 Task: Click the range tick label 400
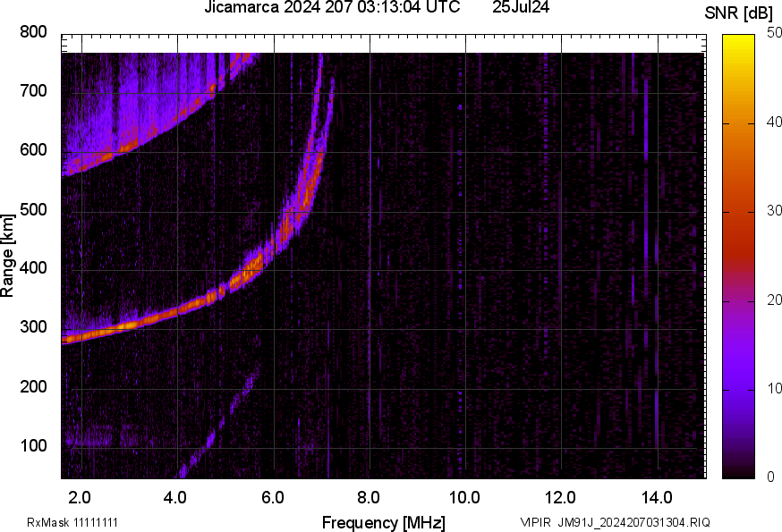33,268
